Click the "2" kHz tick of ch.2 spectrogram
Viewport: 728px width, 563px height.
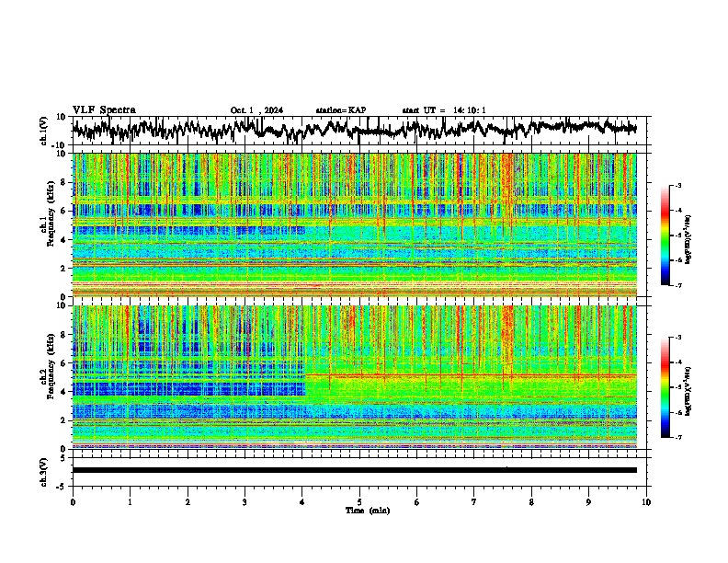pos(64,420)
